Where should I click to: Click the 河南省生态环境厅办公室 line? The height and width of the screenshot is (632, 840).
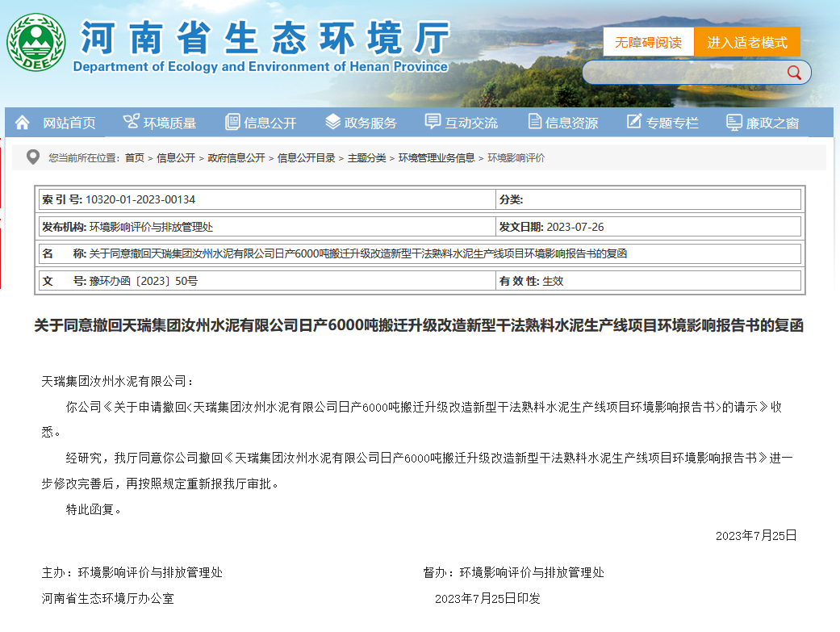(107, 598)
